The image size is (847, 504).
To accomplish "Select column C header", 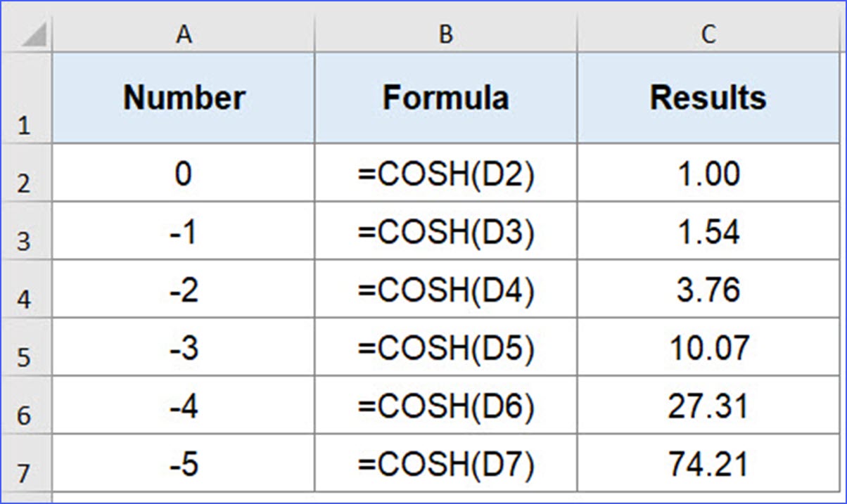I will click(x=708, y=31).
